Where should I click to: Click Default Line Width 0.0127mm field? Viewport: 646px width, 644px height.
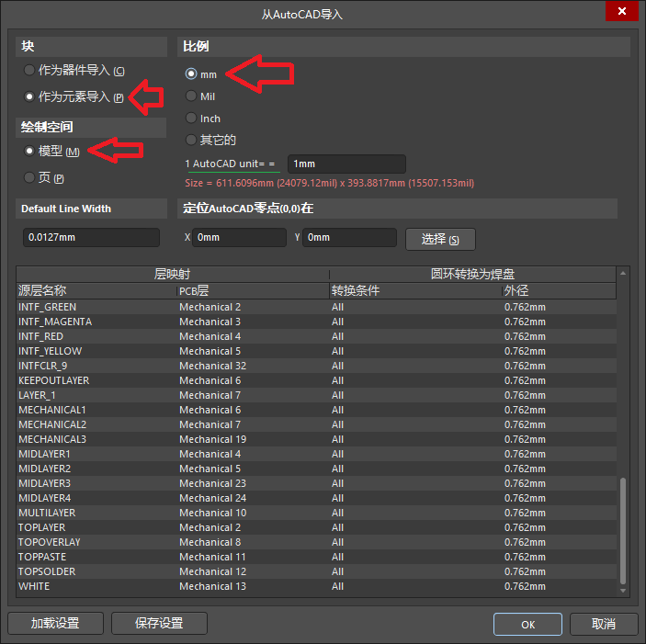pos(91,238)
